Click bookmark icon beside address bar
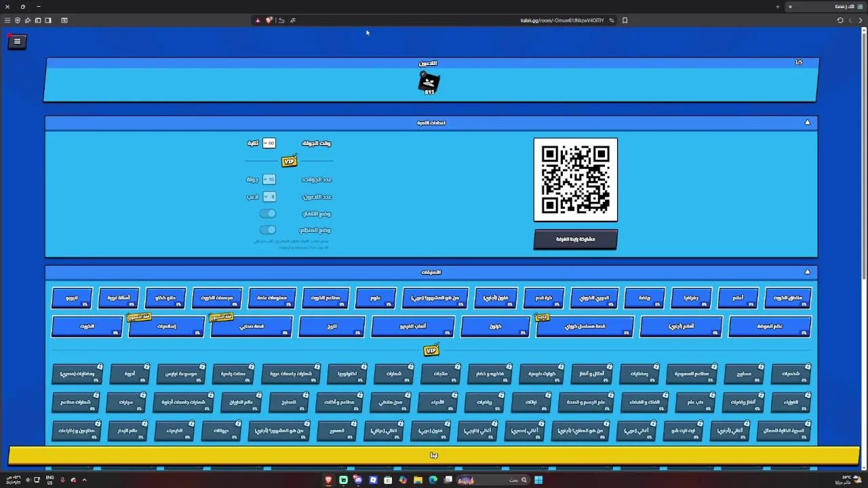Screen dimensions: 868x488 [625, 20]
